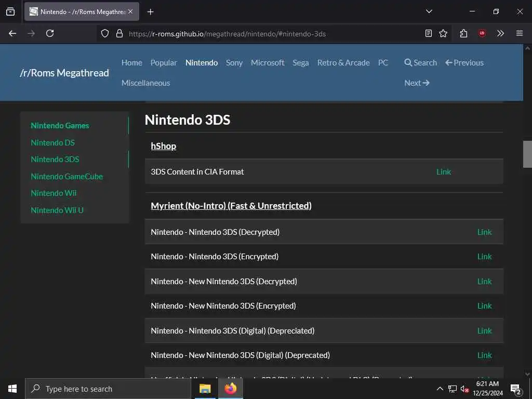Select the Nintendo nav item

pyautogui.click(x=202, y=63)
